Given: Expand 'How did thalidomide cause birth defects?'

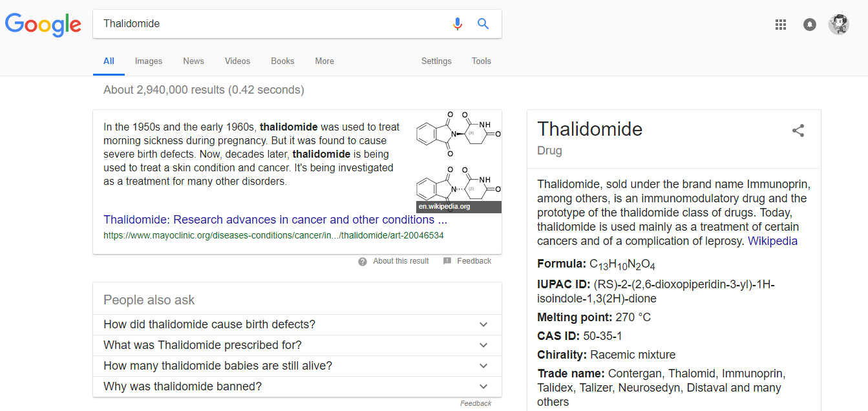Looking at the screenshot, I should pyautogui.click(x=483, y=324).
